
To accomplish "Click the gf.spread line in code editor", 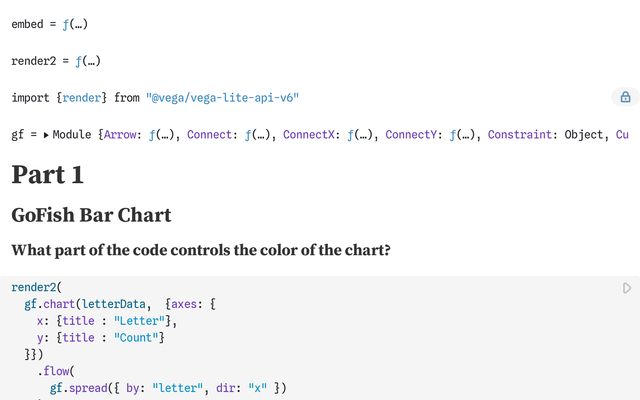I will tap(168, 388).
